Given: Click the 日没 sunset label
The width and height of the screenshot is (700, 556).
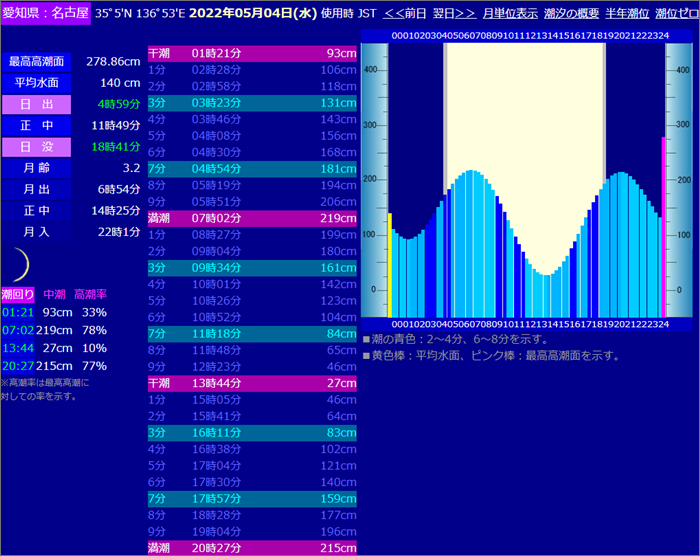Looking at the screenshot, I should 36,147.
